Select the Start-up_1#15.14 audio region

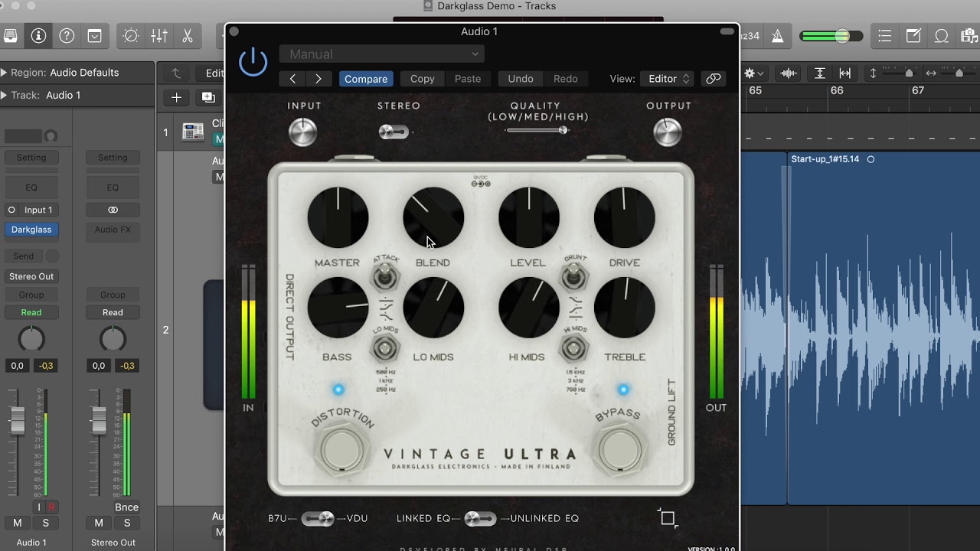(x=884, y=329)
